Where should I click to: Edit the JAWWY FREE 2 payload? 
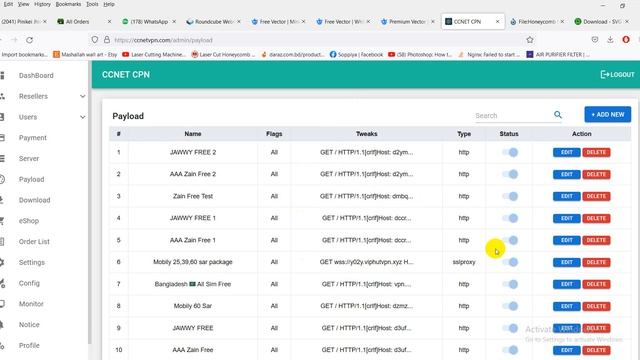567,152
